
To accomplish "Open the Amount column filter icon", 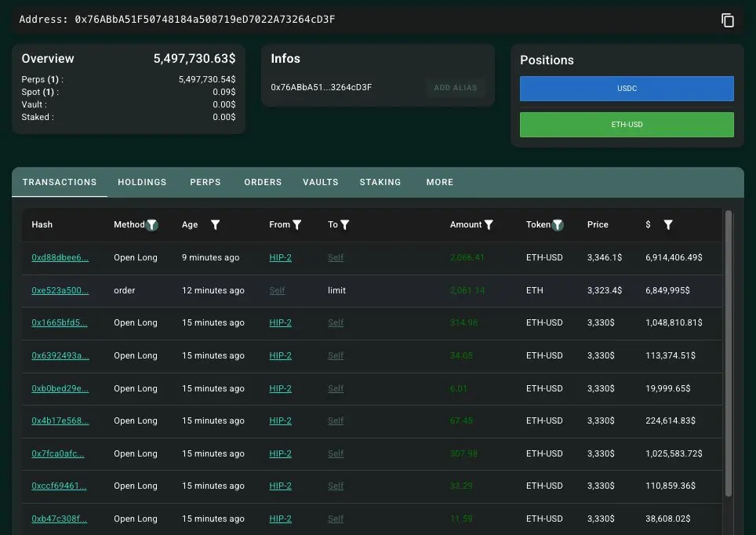I will click(489, 225).
